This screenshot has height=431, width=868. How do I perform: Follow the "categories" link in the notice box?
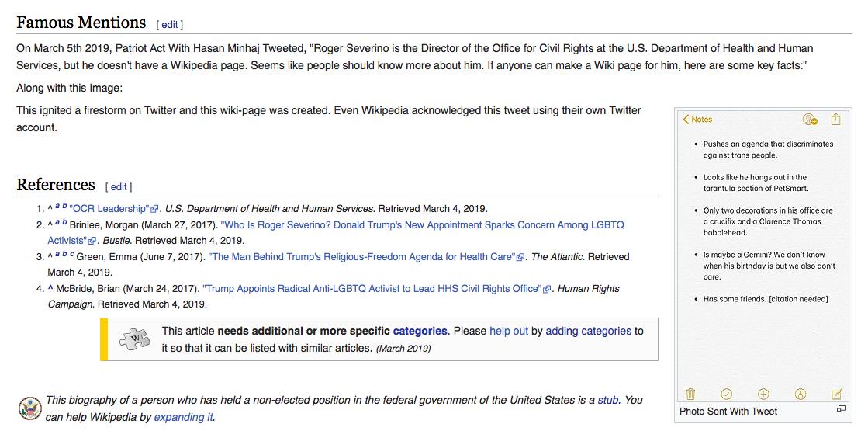(x=420, y=332)
